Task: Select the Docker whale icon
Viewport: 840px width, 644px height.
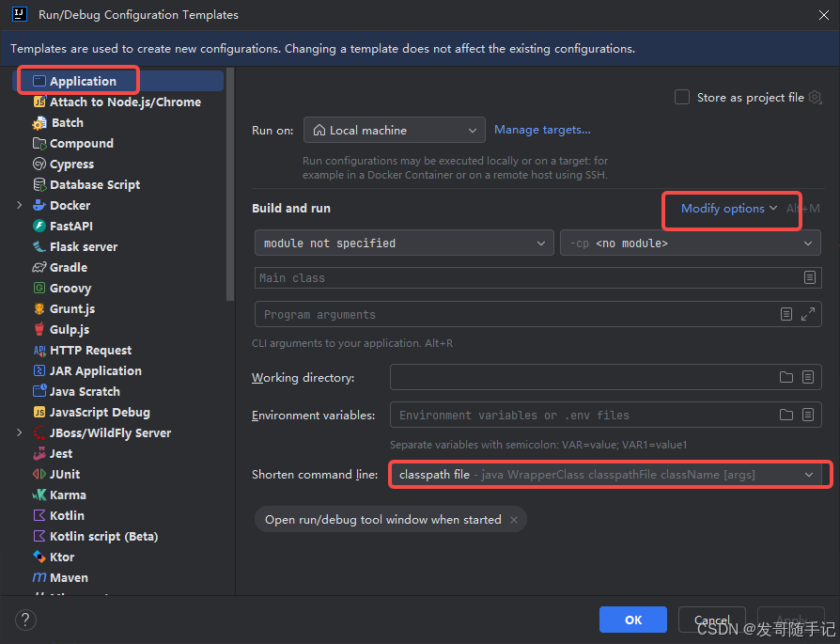Action: (x=39, y=205)
